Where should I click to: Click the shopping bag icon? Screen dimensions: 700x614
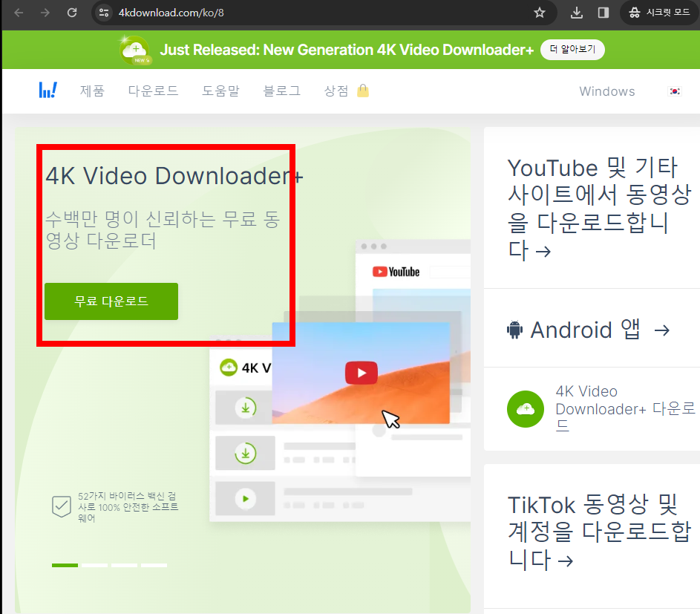point(363,91)
